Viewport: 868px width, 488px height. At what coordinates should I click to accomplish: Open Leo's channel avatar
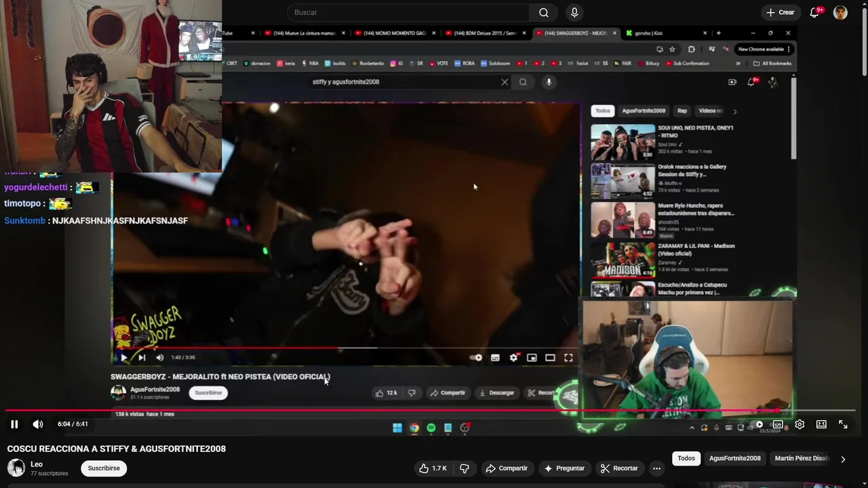click(x=16, y=468)
